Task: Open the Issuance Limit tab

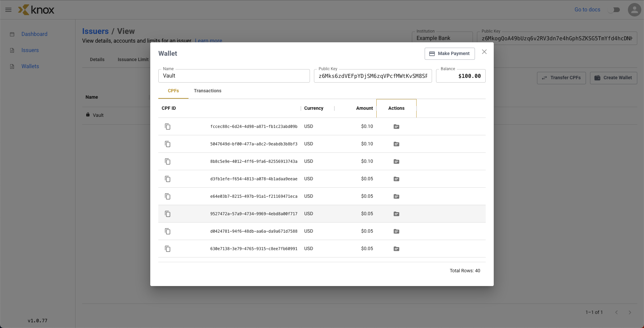Action: (x=133, y=59)
